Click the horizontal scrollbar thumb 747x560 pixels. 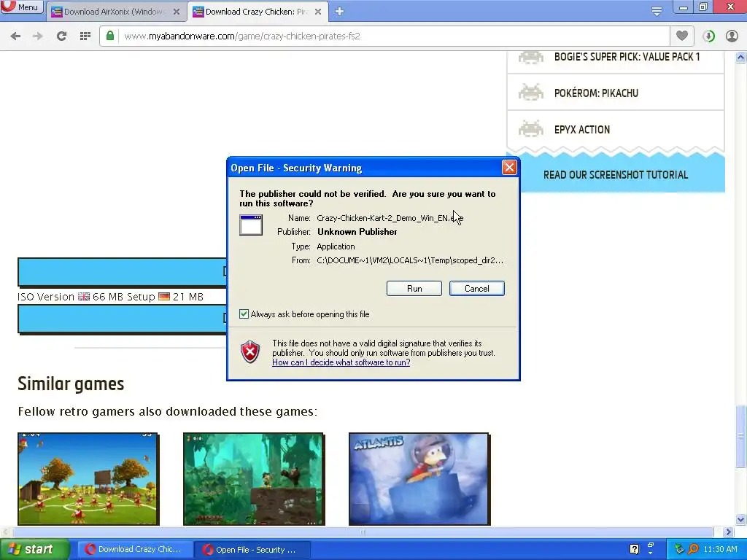pyautogui.click(x=363, y=532)
